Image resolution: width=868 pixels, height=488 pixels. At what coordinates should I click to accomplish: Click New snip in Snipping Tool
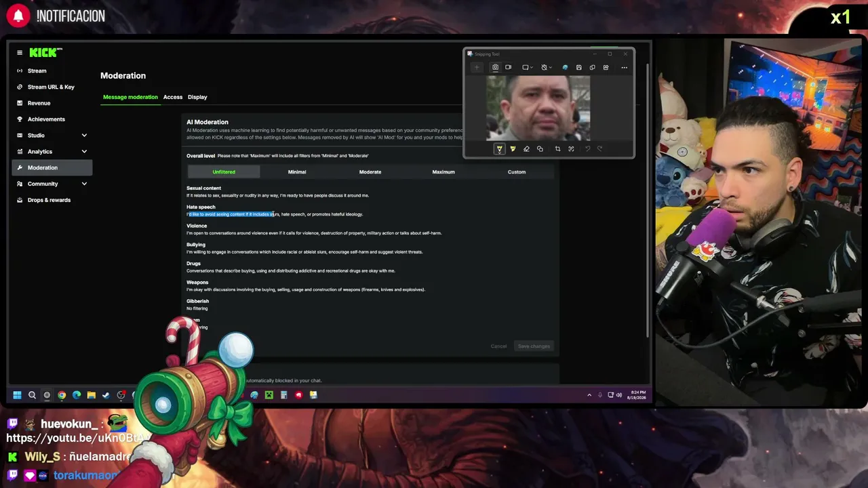pyautogui.click(x=477, y=67)
